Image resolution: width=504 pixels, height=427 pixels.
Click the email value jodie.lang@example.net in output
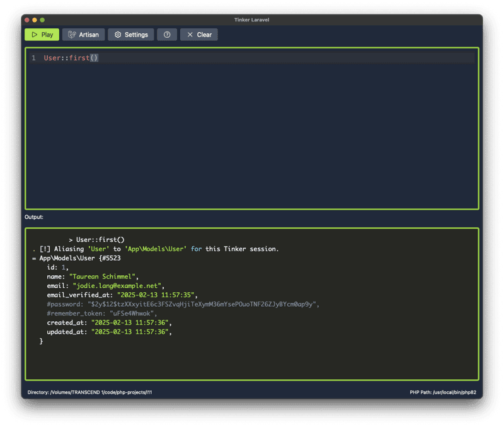click(118, 285)
